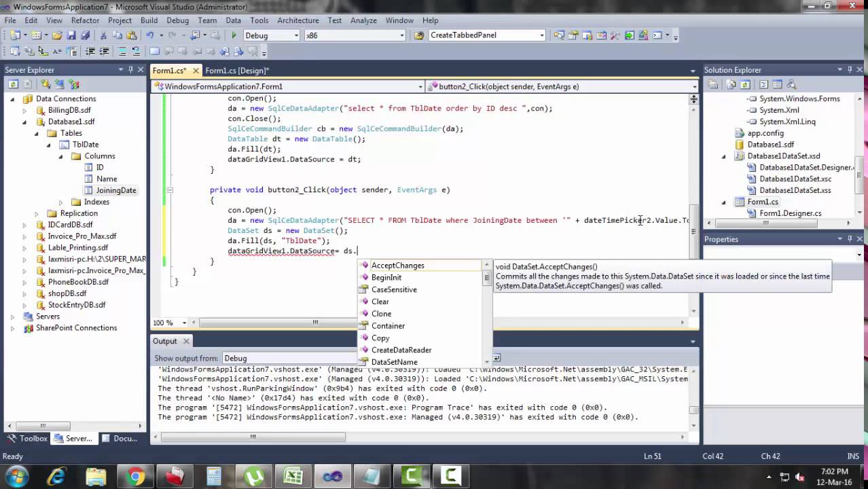Open the CreateTabbedPanel find combo box

point(542,35)
